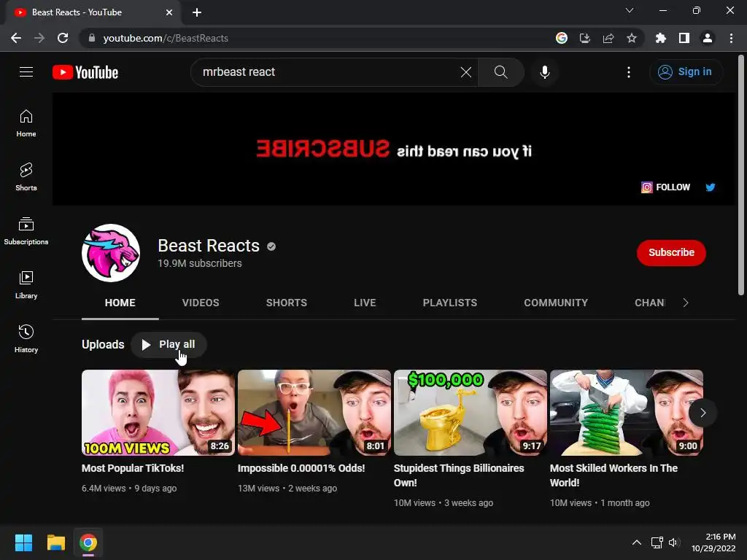Bookmark this page with the star icon
The height and width of the screenshot is (560, 747).
point(631,38)
